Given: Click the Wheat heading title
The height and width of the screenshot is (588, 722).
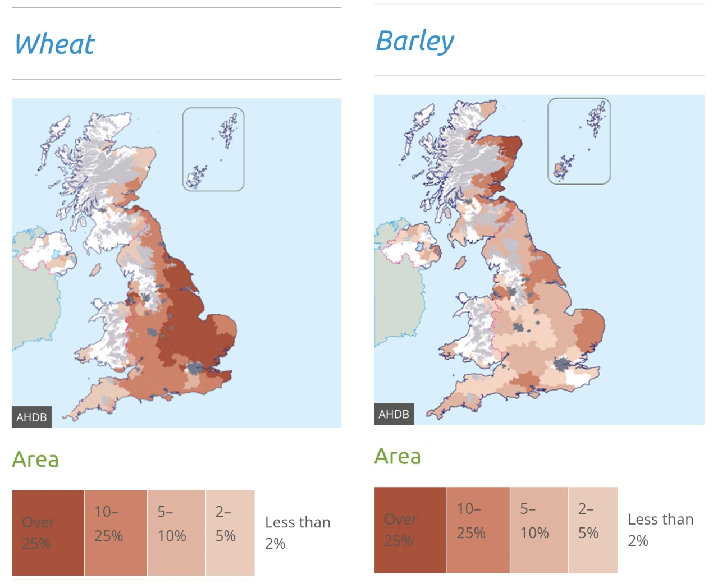Looking at the screenshot, I should coord(54,44).
